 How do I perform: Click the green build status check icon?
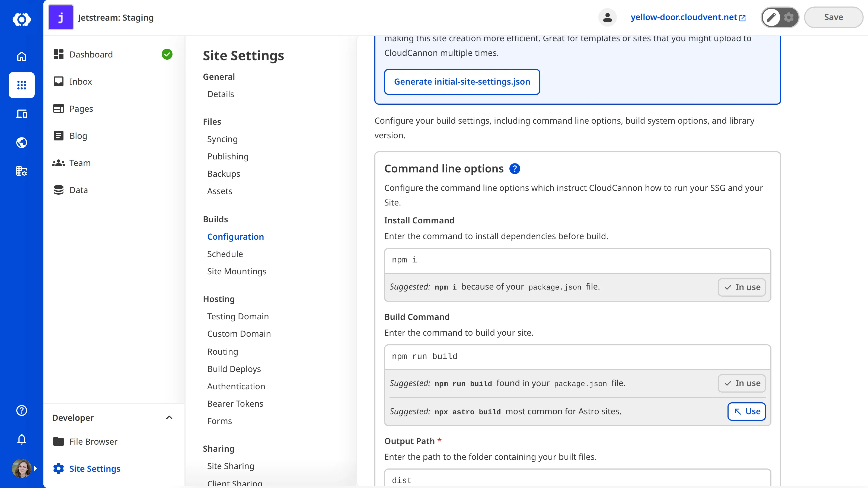click(167, 54)
